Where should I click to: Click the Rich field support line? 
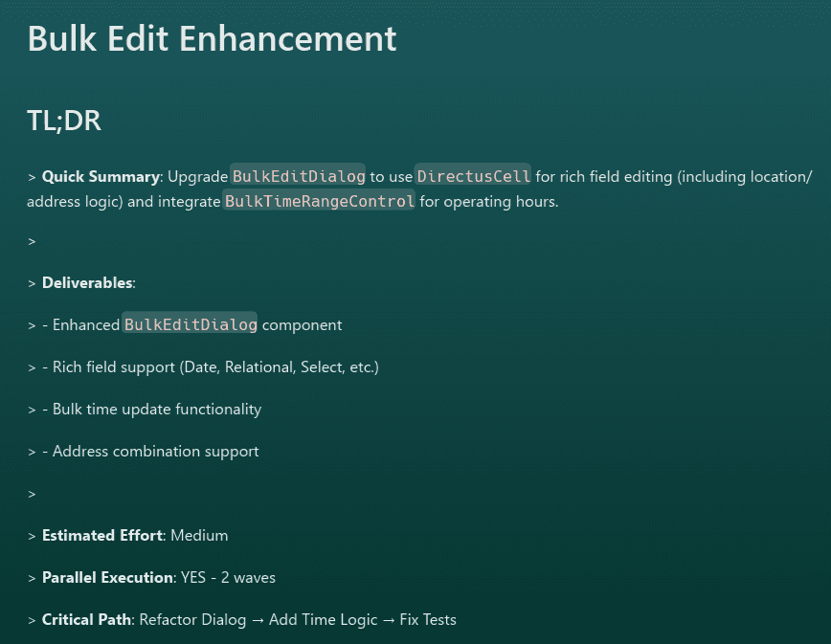[215, 367]
